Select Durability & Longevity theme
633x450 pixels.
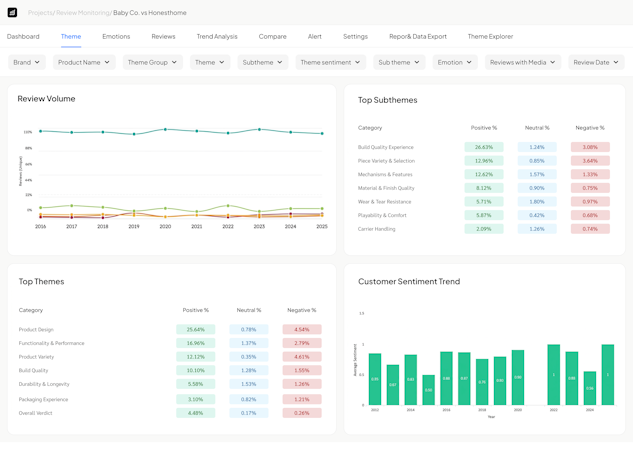[x=170, y=384]
